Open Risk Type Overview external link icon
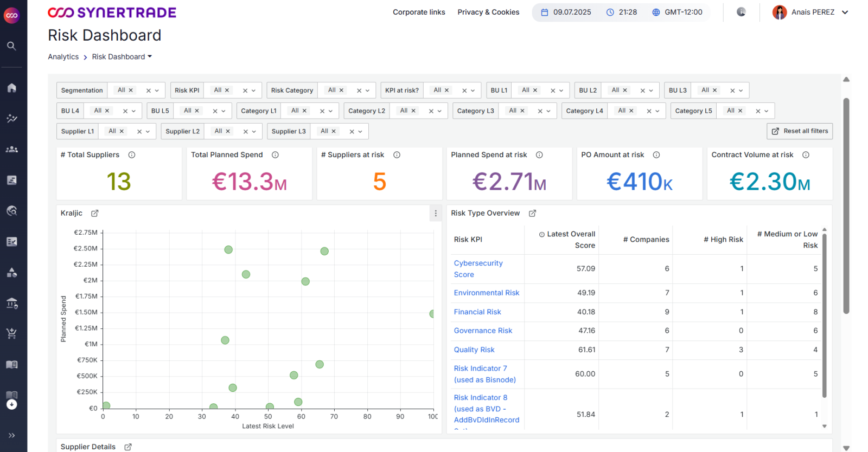Image resolution: width=868 pixels, height=452 pixels. pyautogui.click(x=532, y=214)
